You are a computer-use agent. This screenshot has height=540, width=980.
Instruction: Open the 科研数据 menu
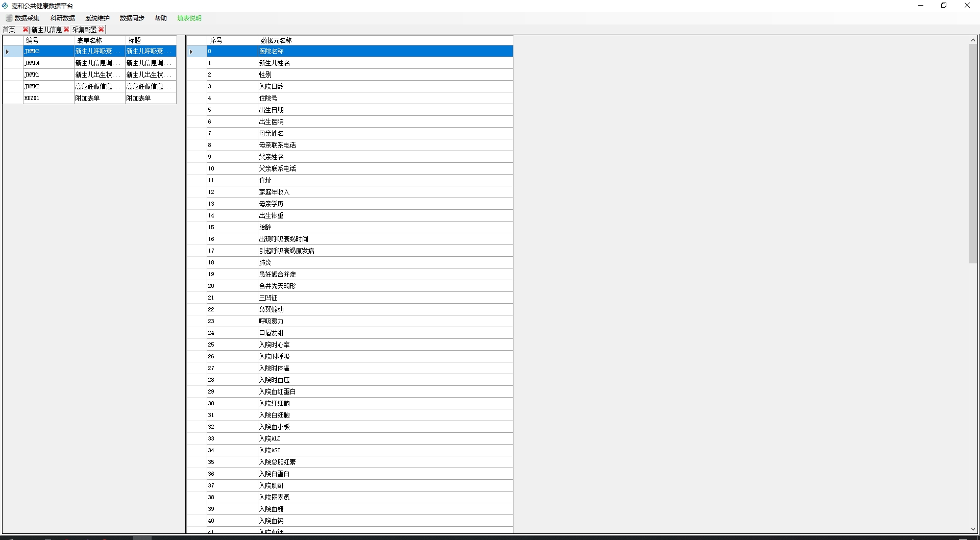tap(63, 18)
